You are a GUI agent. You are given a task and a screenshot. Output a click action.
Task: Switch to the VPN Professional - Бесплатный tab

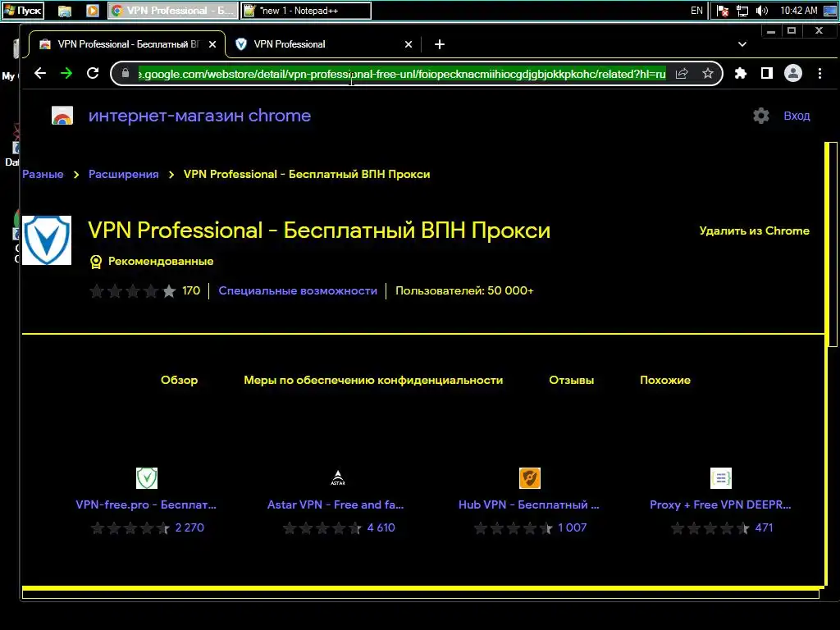(127, 44)
